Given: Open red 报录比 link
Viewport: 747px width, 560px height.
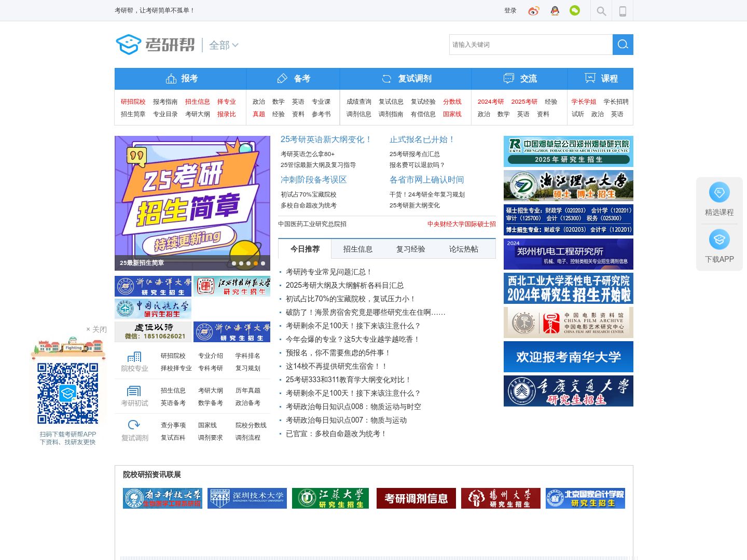Looking at the screenshot, I should (226, 114).
